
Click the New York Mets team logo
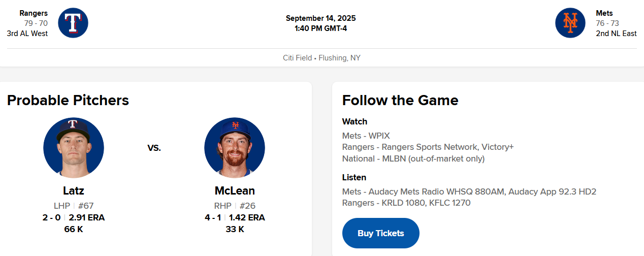tap(570, 23)
